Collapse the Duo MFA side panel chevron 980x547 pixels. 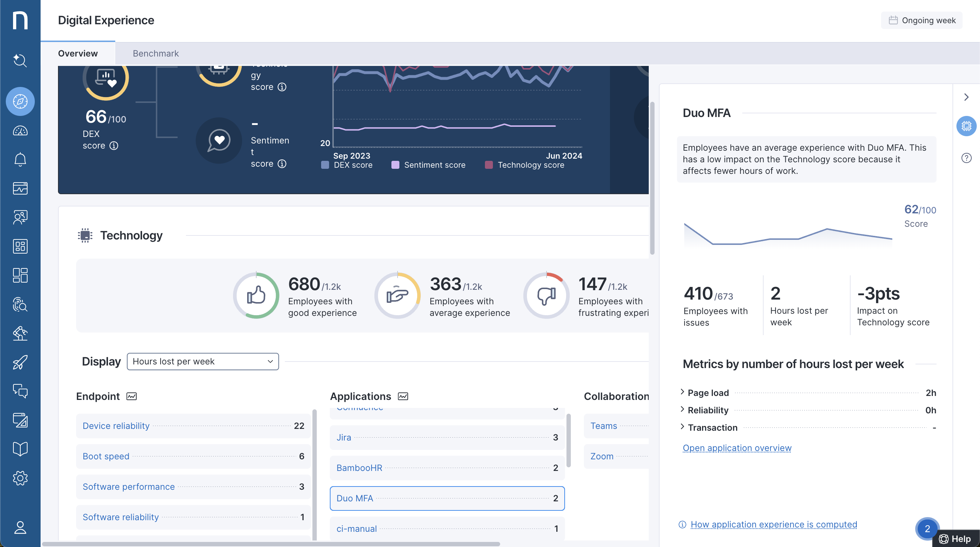(966, 97)
